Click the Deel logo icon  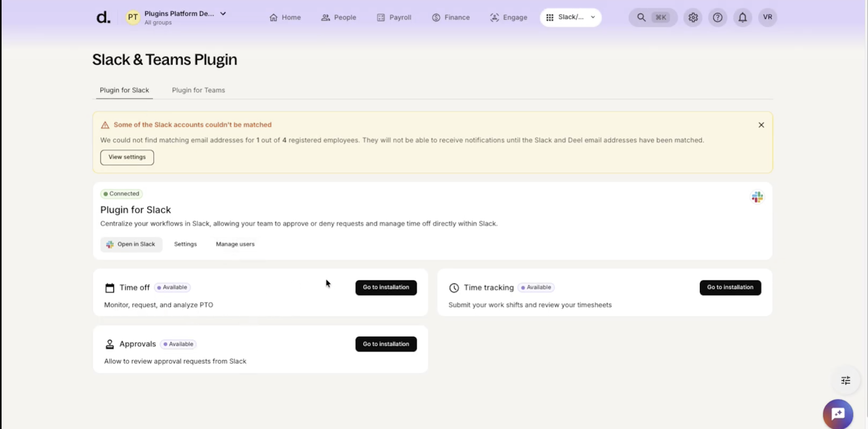103,17
